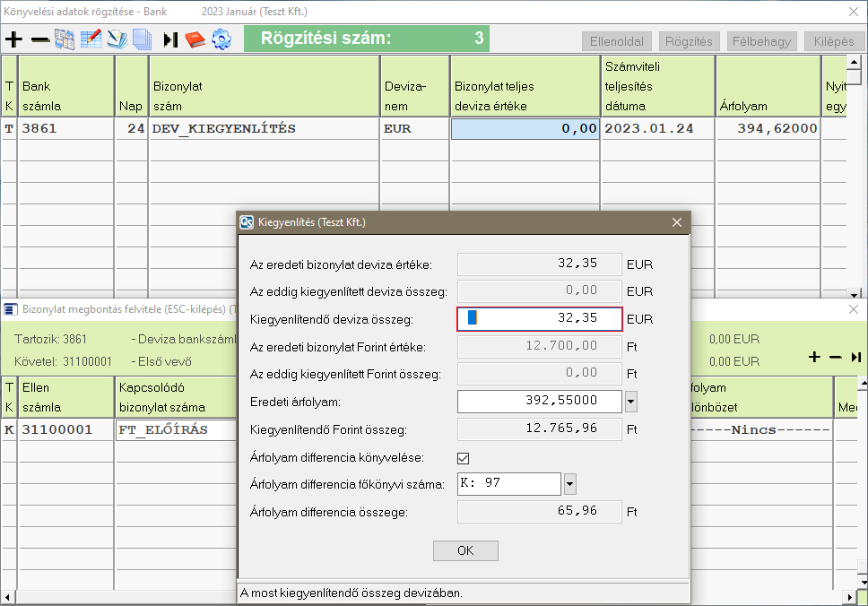Close the Kiegyenlítés dialog

[x=676, y=222]
